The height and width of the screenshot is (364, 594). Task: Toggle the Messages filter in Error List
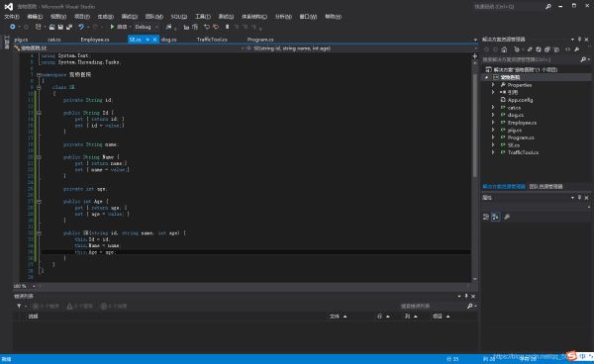[x=114, y=306]
